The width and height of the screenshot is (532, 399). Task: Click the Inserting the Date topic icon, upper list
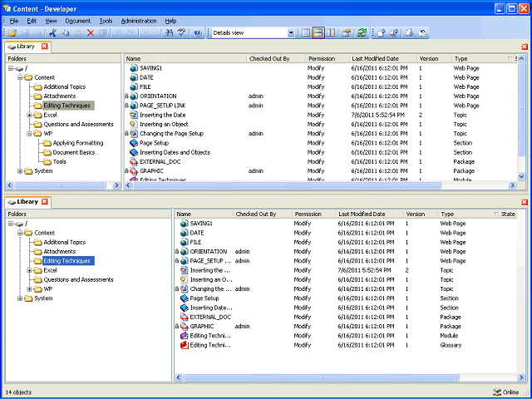[x=134, y=115]
